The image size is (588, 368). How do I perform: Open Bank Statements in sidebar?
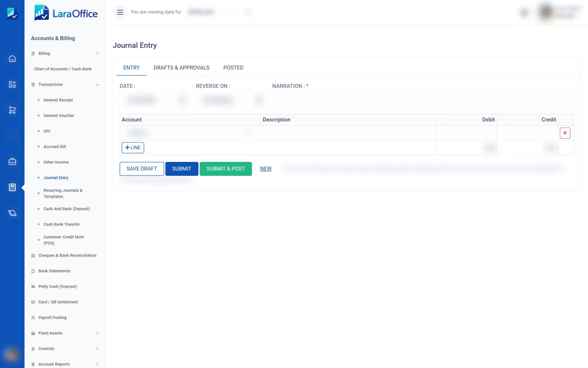pyautogui.click(x=54, y=271)
